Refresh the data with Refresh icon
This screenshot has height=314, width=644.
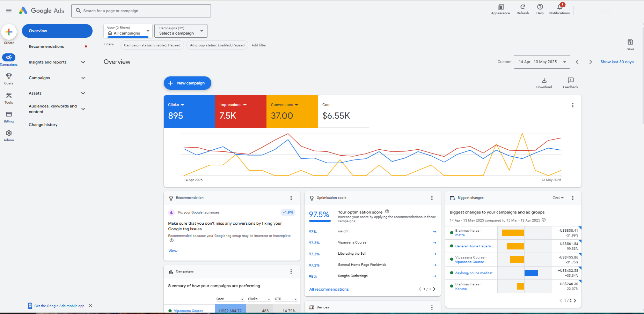coord(523,9)
